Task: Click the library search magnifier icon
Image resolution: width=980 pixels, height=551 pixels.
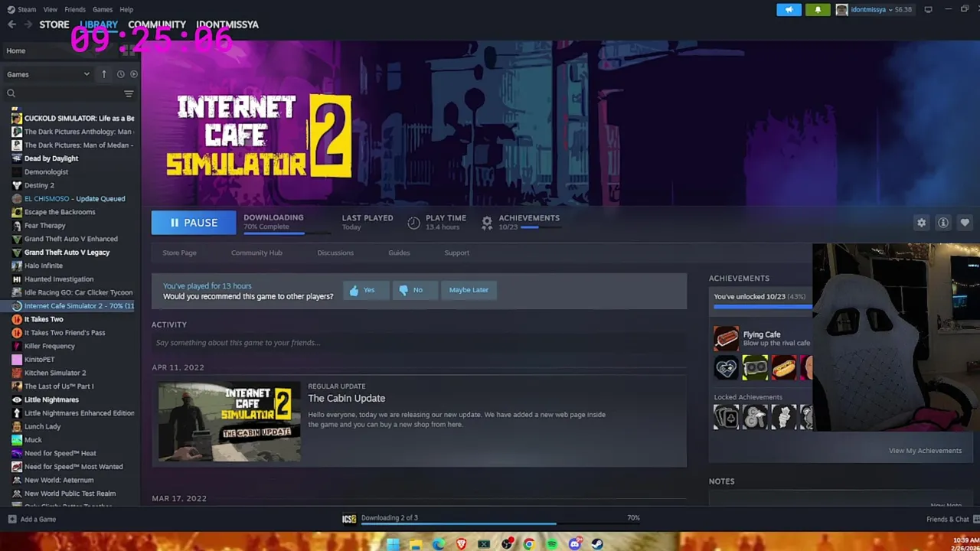Action: click(11, 93)
